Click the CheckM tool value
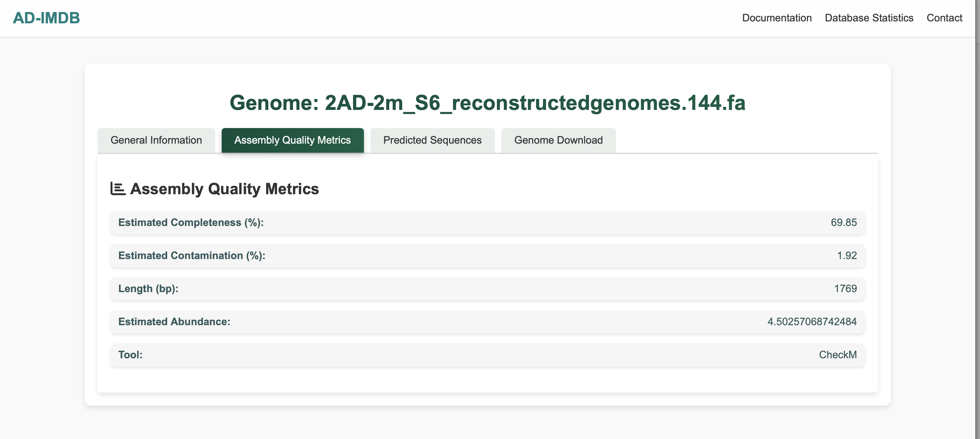Viewport: 980px width, 439px height. pyautogui.click(x=837, y=355)
